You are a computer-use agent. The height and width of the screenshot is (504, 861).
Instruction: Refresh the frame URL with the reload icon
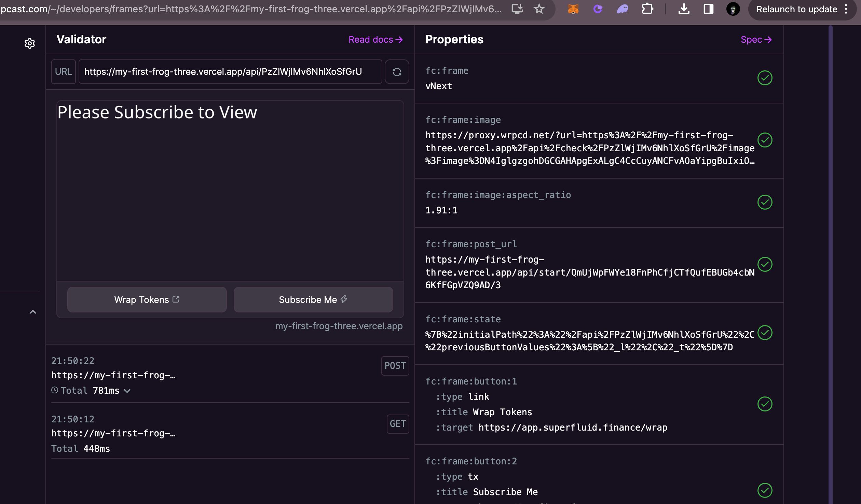[397, 72]
